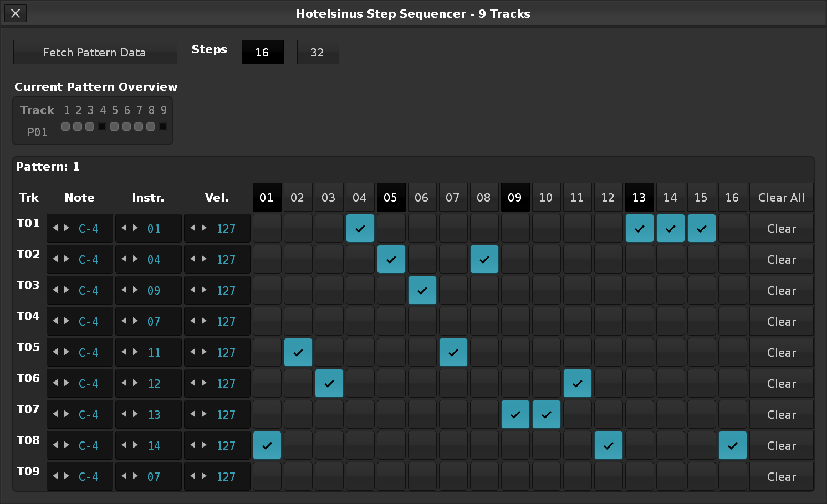
Task: Increase T01 note with right arrow
Action: [67, 228]
